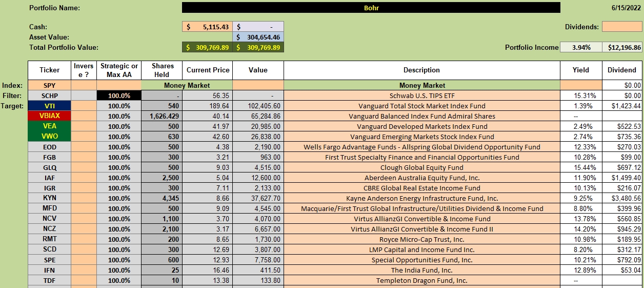Image resolution: width=644 pixels, height=288 pixels.
Task: Select the Bohr portfolio name cell
Action: 371,8
